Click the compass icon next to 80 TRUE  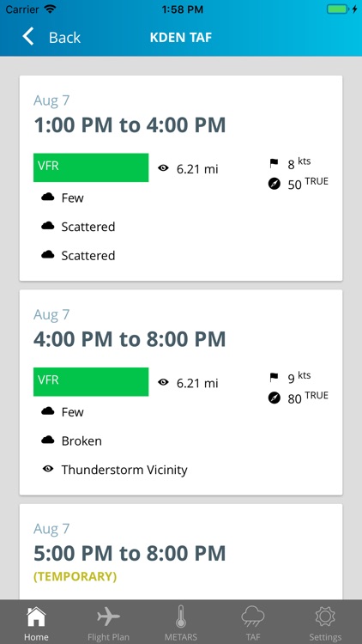275,398
